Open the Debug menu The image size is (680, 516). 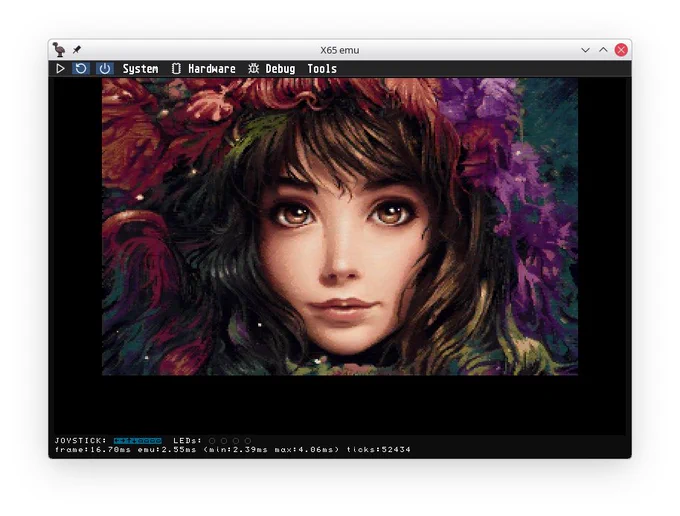coord(280,69)
